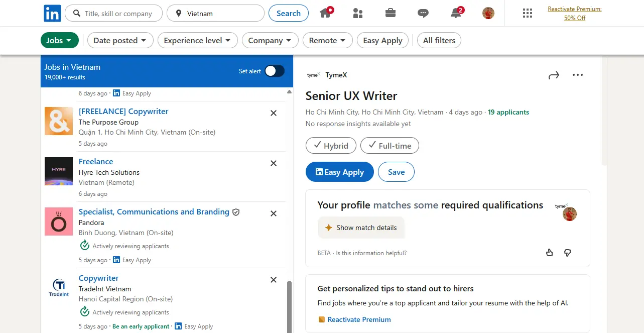644x333 pixels.
Task: Open the Work apps grid icon
Action: click(x=528, y=14)
